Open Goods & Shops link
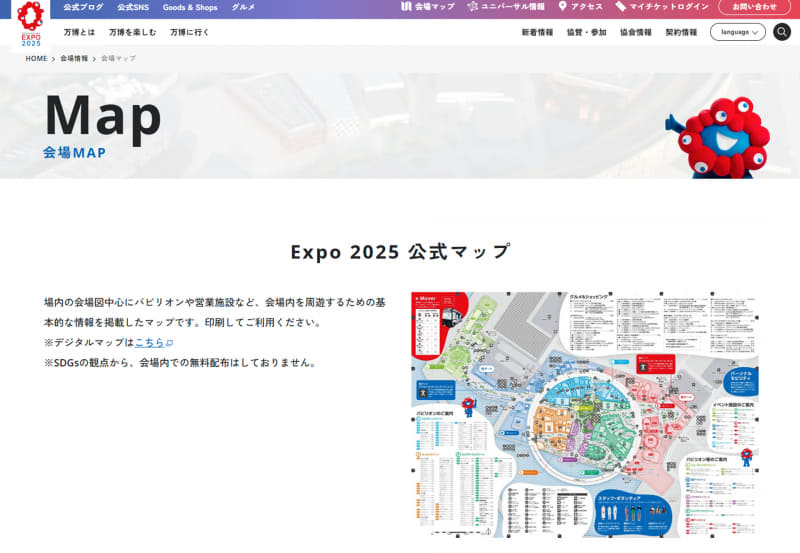This screenshot has height=553, width=800. (190, 7)
